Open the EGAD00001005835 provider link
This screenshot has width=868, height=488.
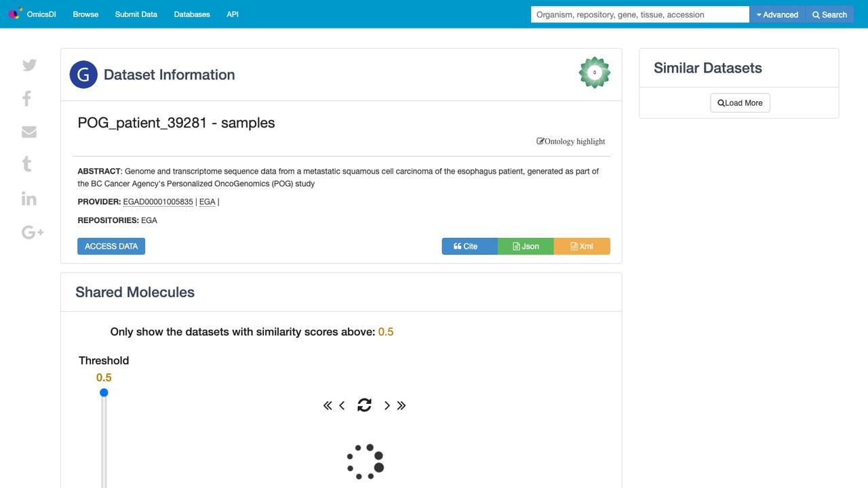[158, 201]
